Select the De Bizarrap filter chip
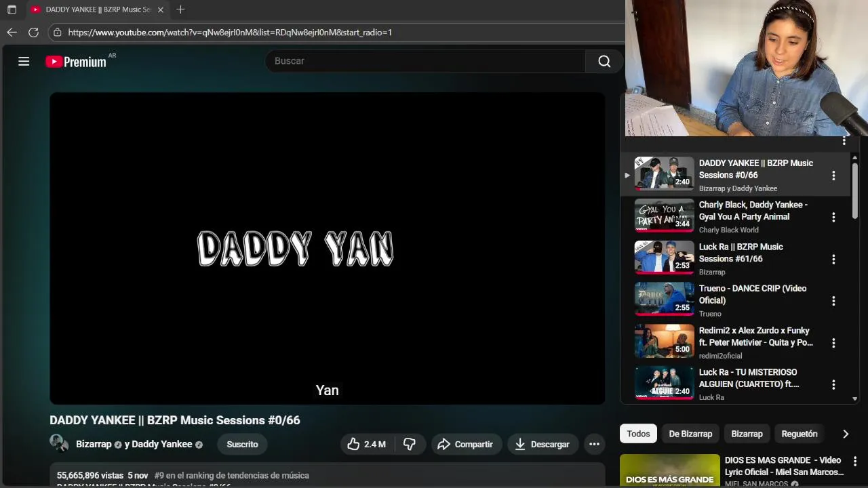Screen dimensions: 868x488 (x=690, y=434)
